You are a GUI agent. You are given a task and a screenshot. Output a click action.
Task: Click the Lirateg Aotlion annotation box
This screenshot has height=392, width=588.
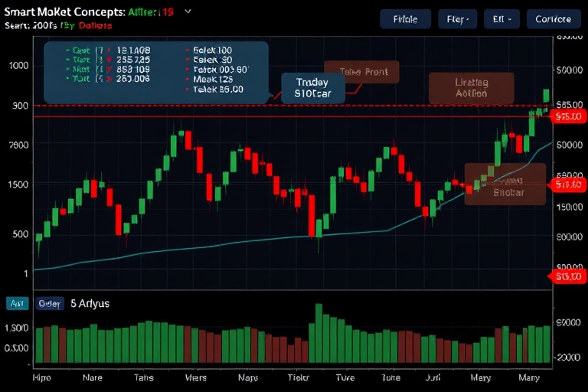point(471,88)
